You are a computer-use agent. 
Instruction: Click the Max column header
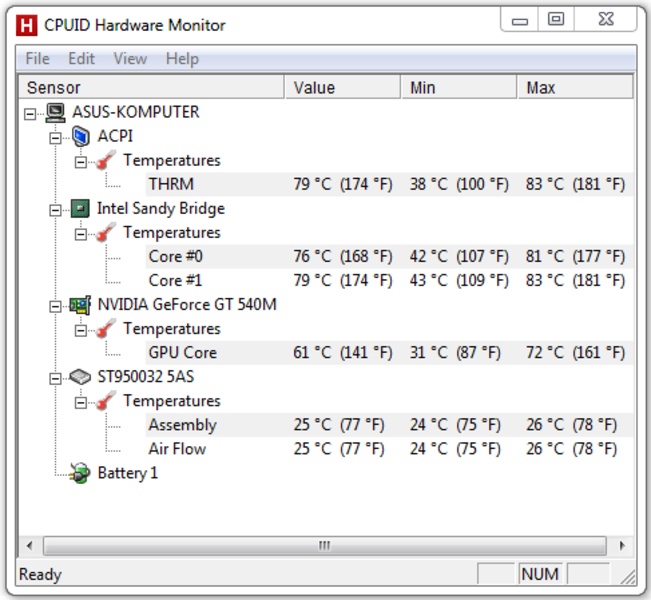575,88
